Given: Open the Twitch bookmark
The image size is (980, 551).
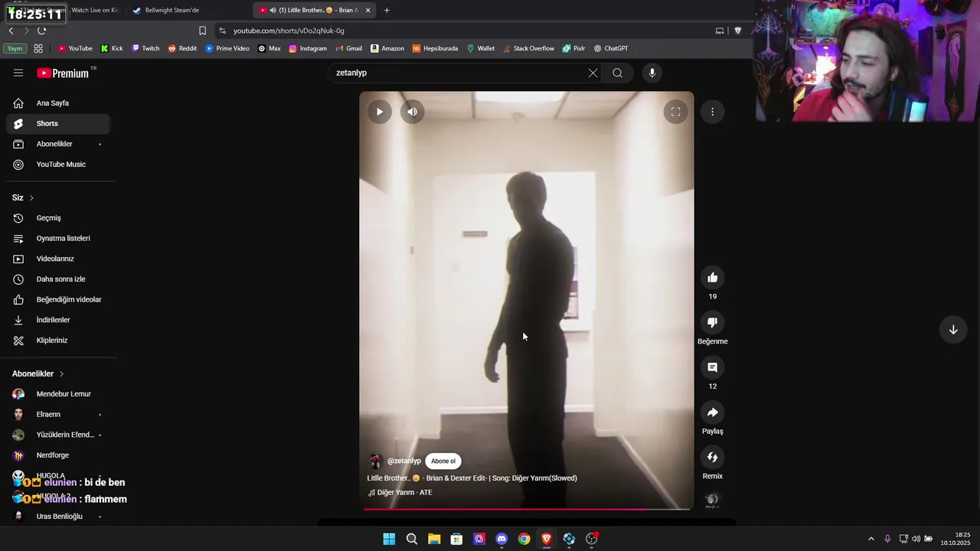Looking at the screenshot, I should 145,48.
